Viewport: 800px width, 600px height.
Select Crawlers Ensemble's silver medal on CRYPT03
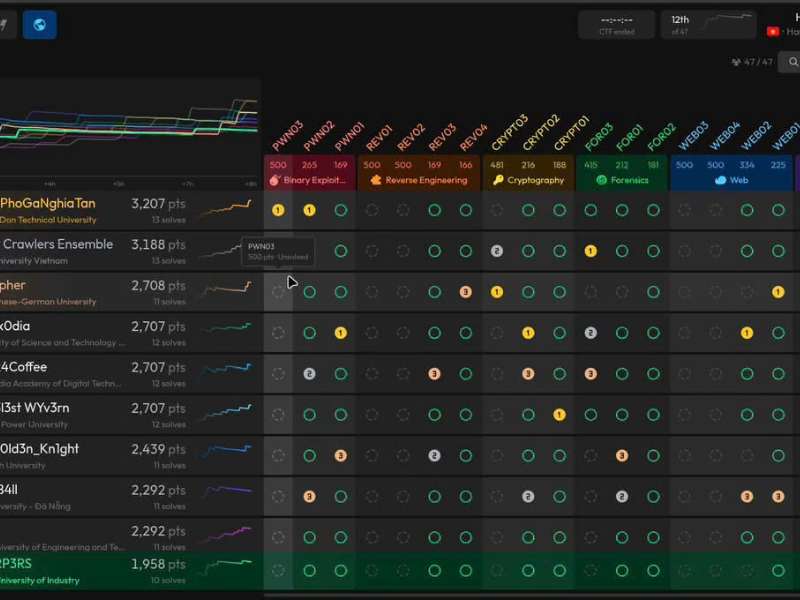pyautogui.click(x=497, y=251)
